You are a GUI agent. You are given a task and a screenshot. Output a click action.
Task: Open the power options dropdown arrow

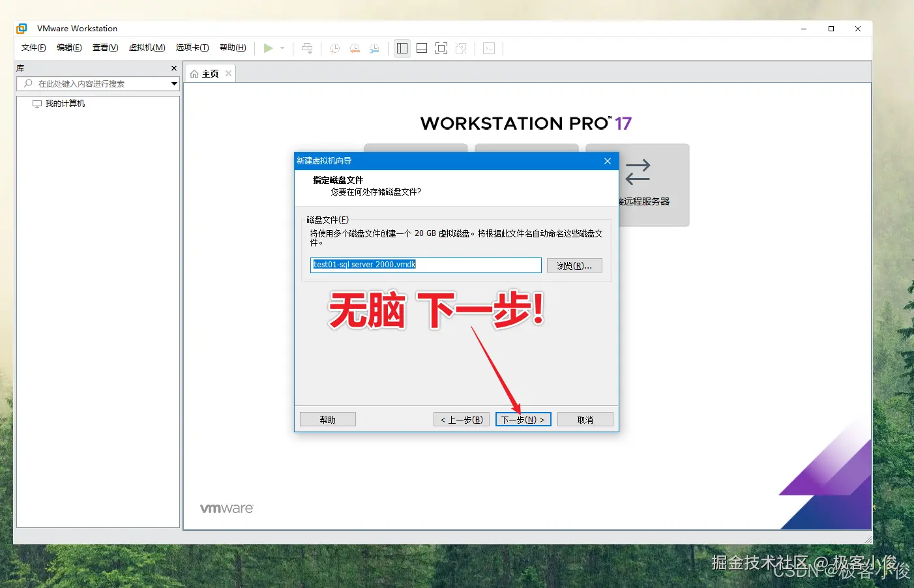pos(282,48)
